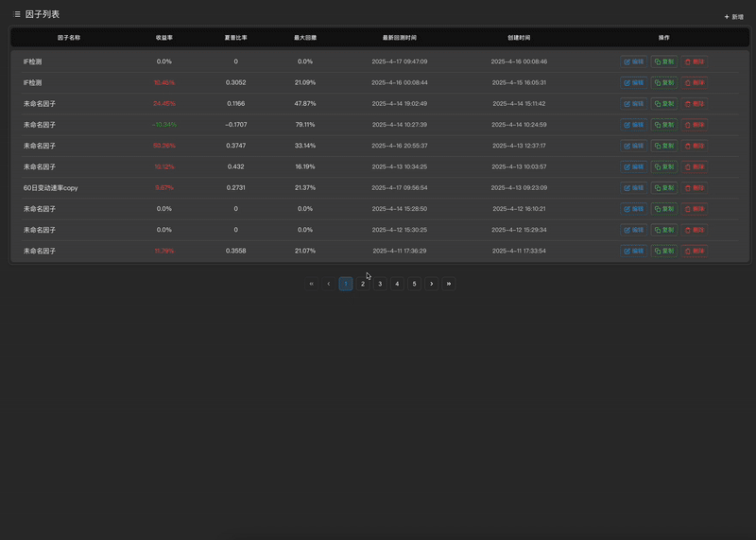Copy the IF检测 row with Sharpe 0.3052
The height and width of the screenshot is (540, 756).
coord(664,82)
